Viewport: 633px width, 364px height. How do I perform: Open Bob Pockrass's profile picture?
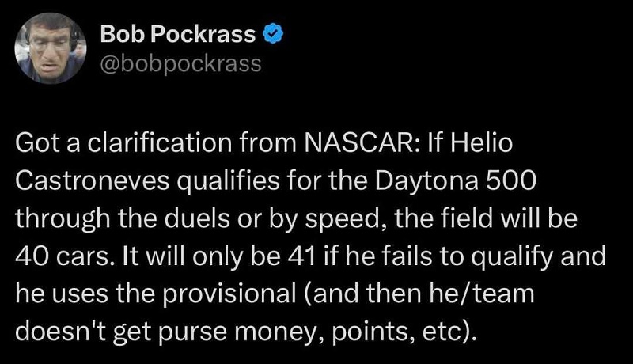tap(51, 48)
